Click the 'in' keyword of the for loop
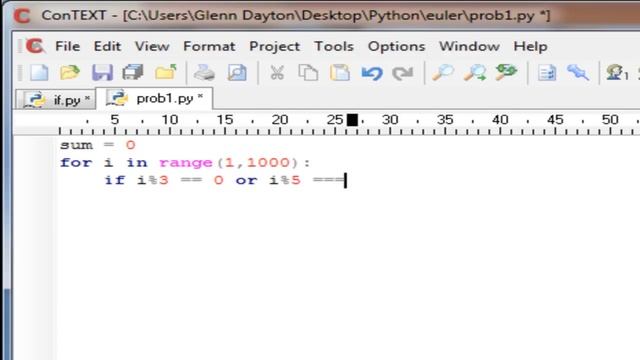 pyautogui.click(x=137, y=162)
